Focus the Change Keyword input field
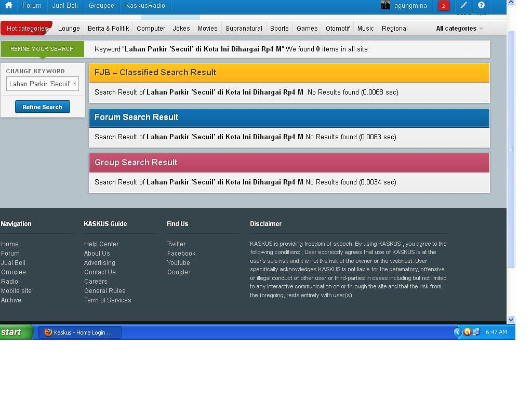Image resolution: width=532 pixels, height=399 pixels. pos(43,84)
